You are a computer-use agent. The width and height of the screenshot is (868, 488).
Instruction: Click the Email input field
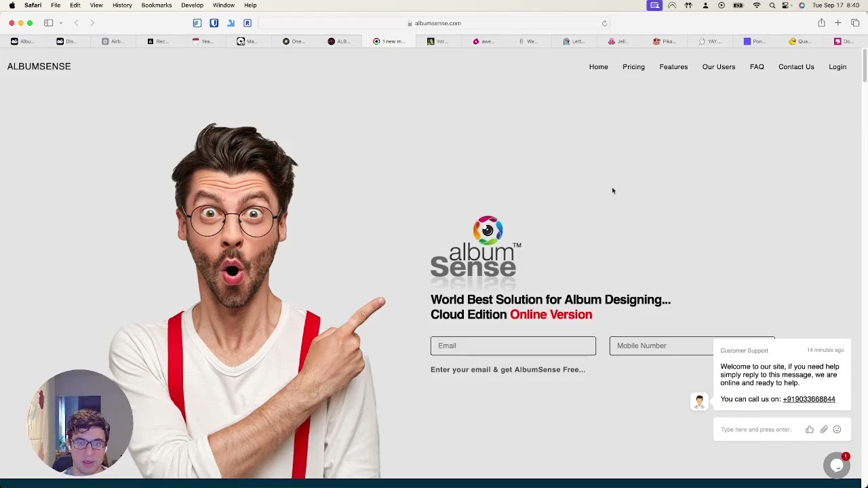pos(513,346)
